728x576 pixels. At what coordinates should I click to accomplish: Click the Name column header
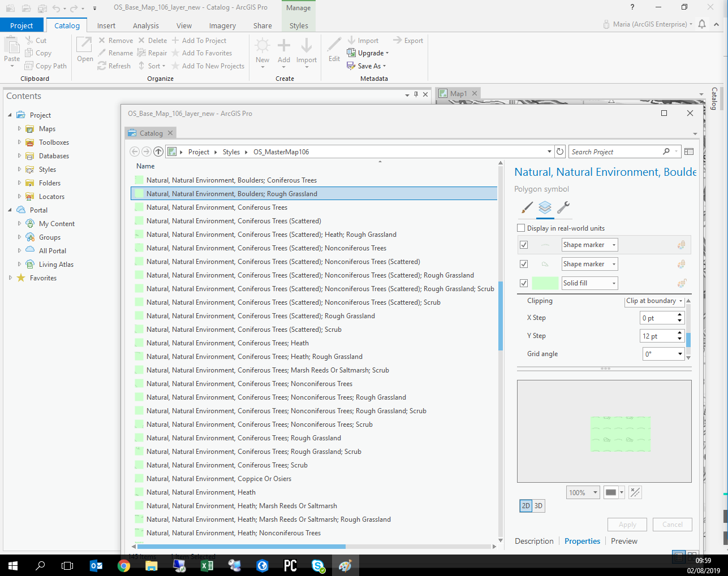click(145, 166)
